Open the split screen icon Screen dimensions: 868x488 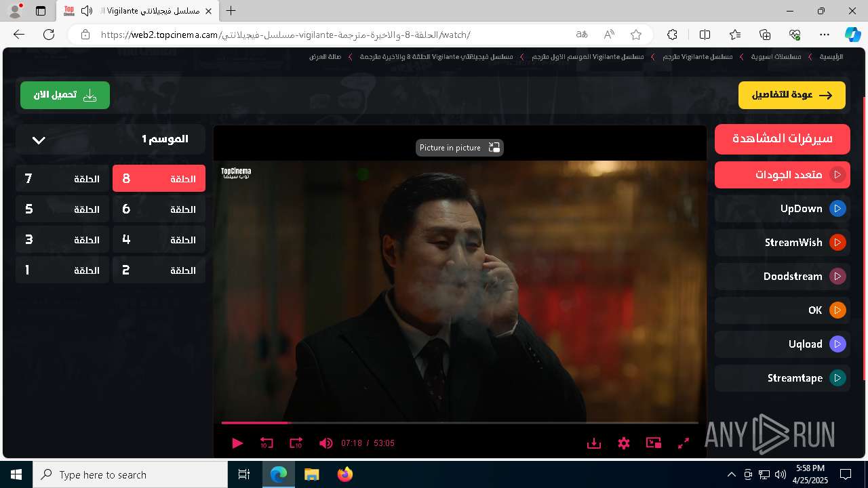705,35
